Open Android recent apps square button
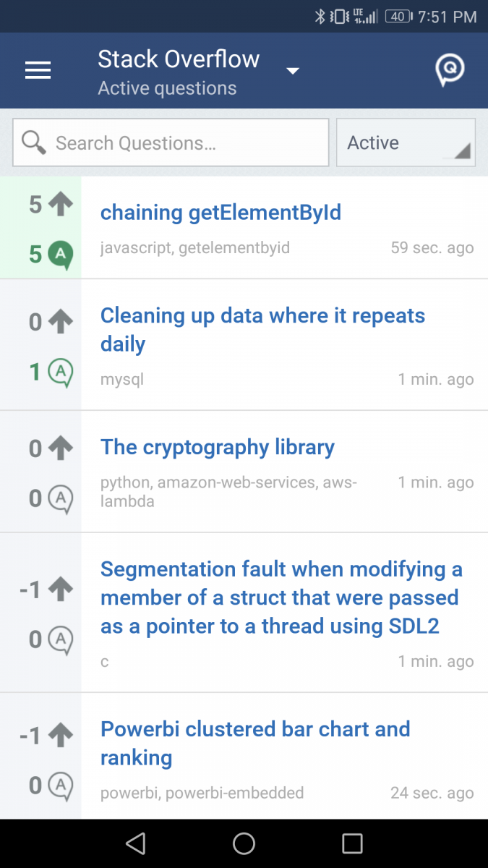 pos(352,843)
